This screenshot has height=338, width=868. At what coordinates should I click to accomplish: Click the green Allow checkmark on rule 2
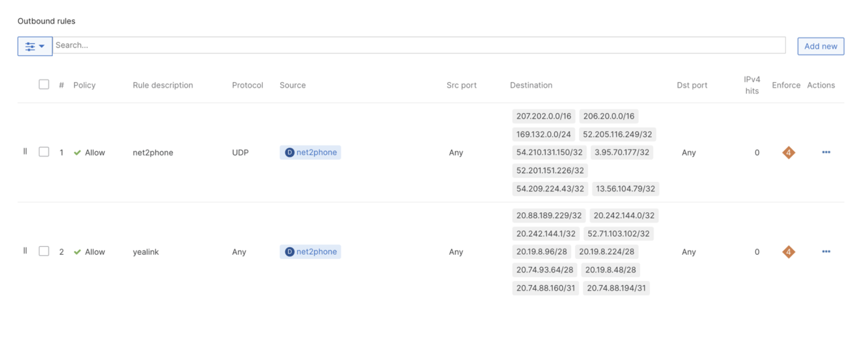(77, 252)
